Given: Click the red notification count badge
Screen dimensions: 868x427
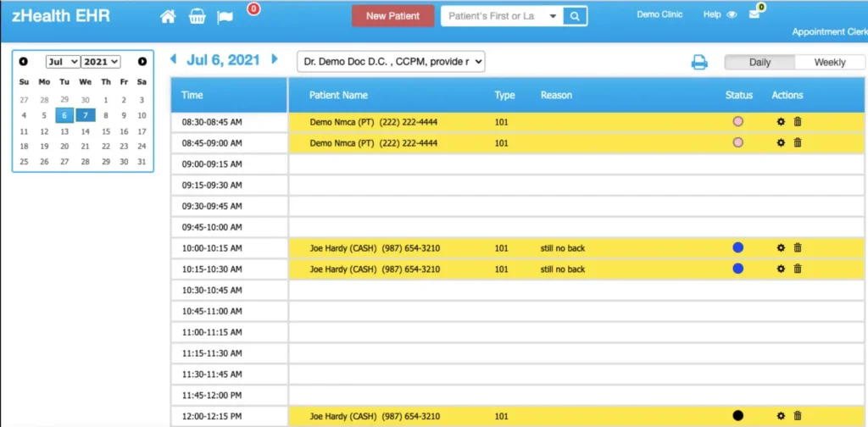Looking at the screenshot, I should click(253, 8).
